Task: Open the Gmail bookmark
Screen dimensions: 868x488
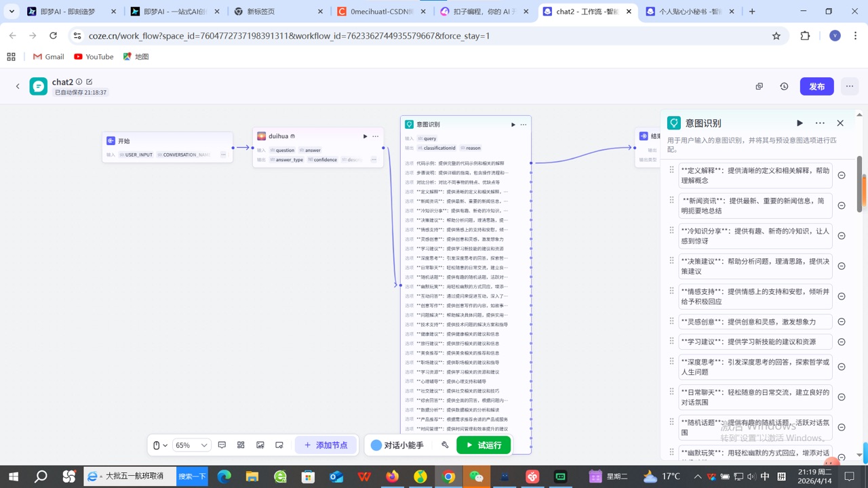Action: click(x=48, y=57)
